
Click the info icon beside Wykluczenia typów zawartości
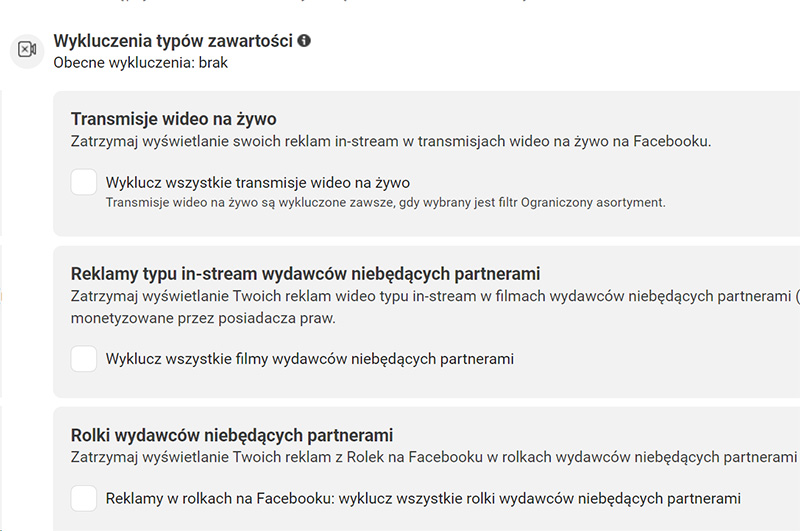pos(304,41)
